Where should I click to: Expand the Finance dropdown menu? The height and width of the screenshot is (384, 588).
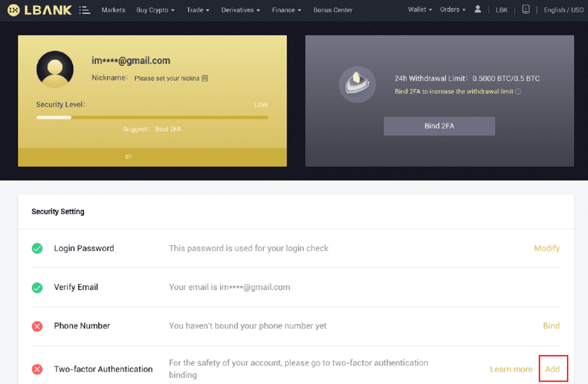(286, 10)
